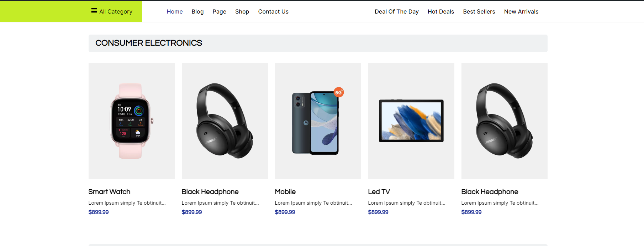The height and width of the screenshot is (246, 644).
Task: Click the Consumer Electronics section heading
Action: click(x=148, y=43)
